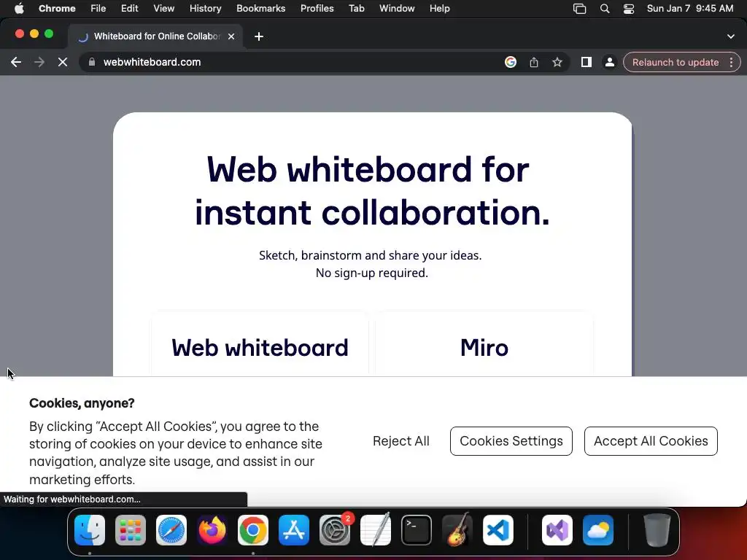Viewport: 747px width, 560px height.
Task: Click Relaunch to update button
Action: 675,62
